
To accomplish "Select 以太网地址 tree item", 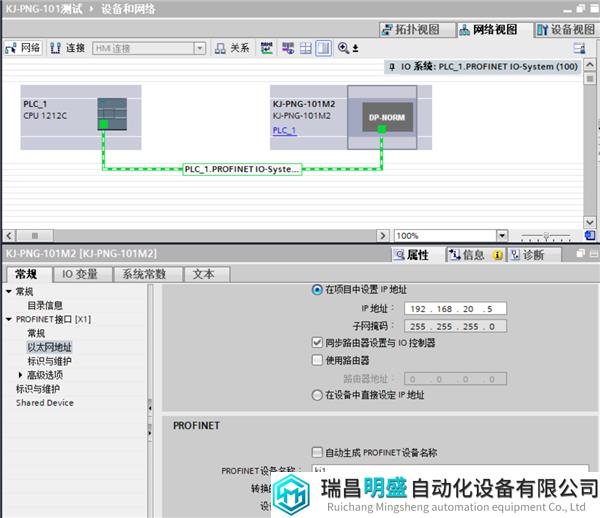I will point(49,347).
